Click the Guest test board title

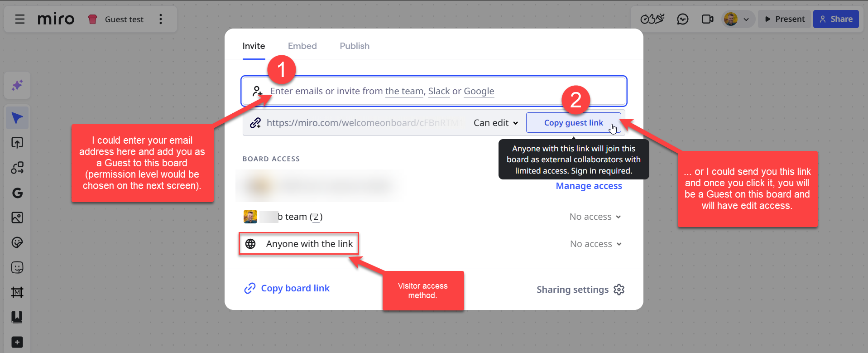[x=124, y=19]
